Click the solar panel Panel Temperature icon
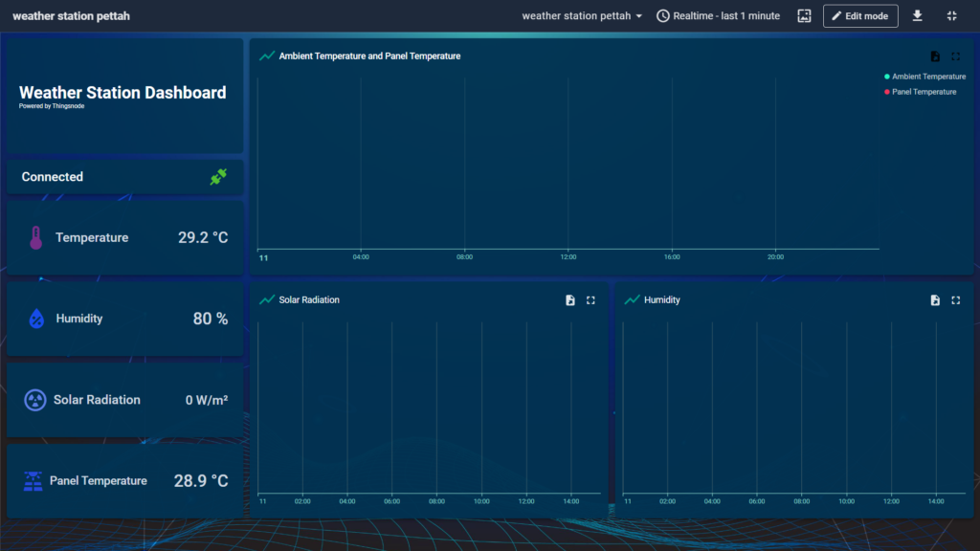The image size is (980, 551). [33, 481]
